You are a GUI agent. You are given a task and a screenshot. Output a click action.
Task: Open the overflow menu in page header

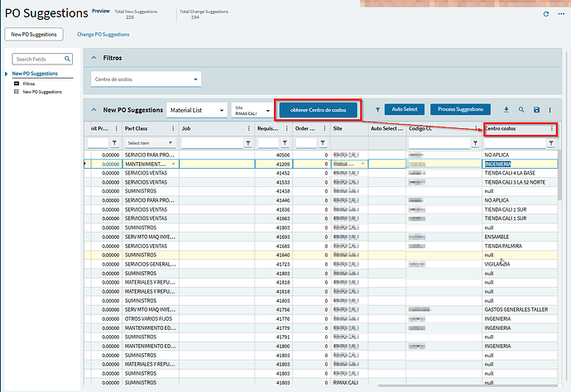click(559, 14)
